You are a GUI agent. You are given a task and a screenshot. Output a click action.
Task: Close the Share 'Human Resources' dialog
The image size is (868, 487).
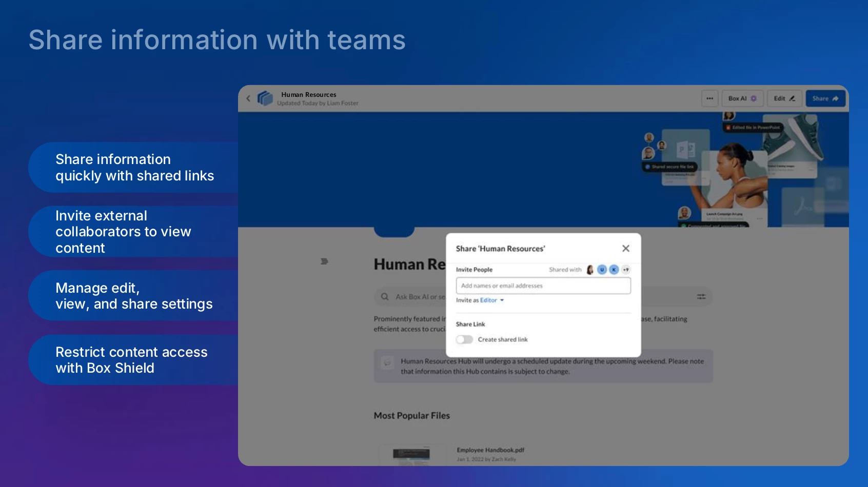(625, 249)
